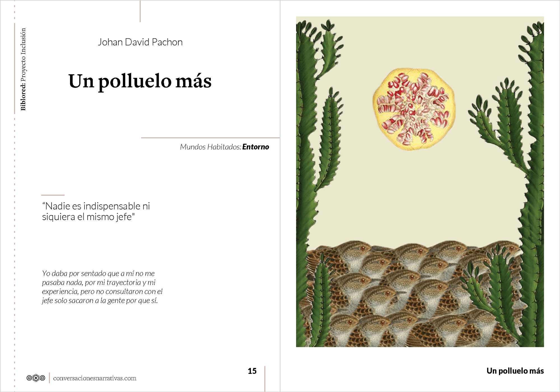560x392 pixels.
Task: Select author name Johan David Pachon
Action: tap(140, 42)
